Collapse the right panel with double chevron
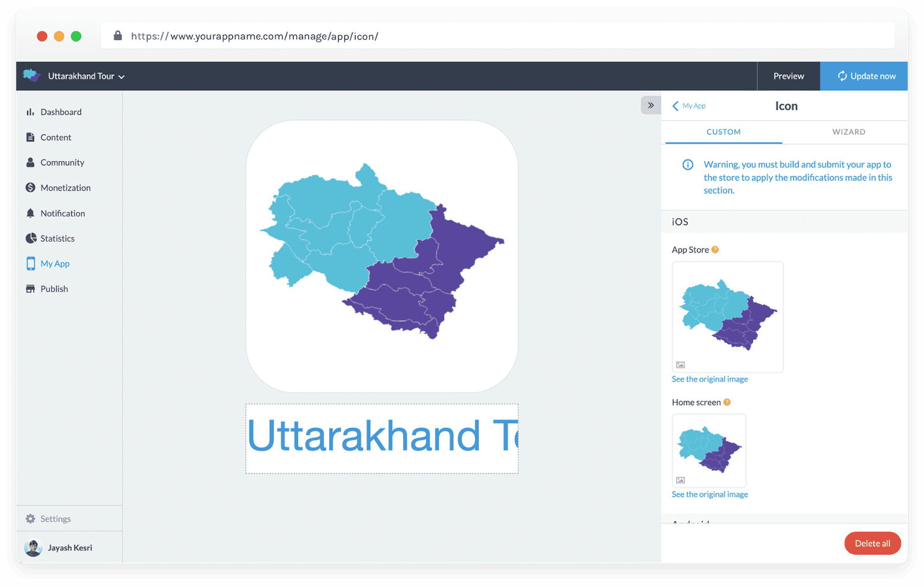 (x=651, y=105)
